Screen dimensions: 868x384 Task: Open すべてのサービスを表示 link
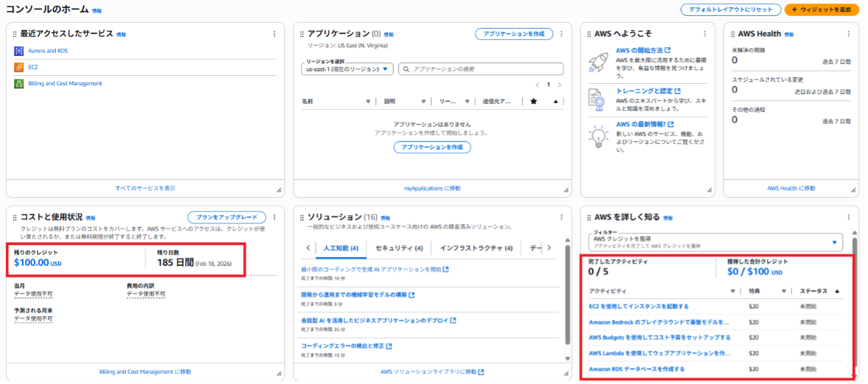coord(145,188)
